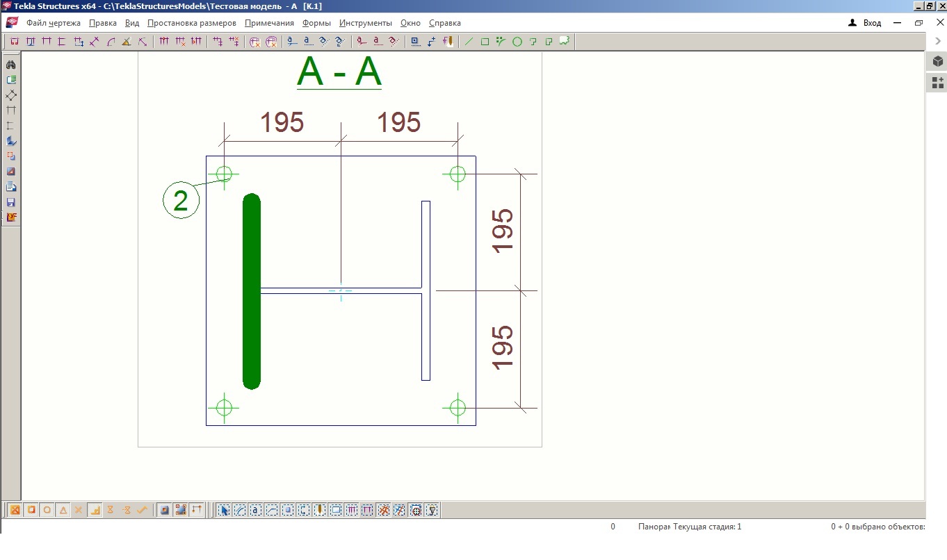
Task: Toggle the orange perpendicular snap button
Action: (95, 510)
